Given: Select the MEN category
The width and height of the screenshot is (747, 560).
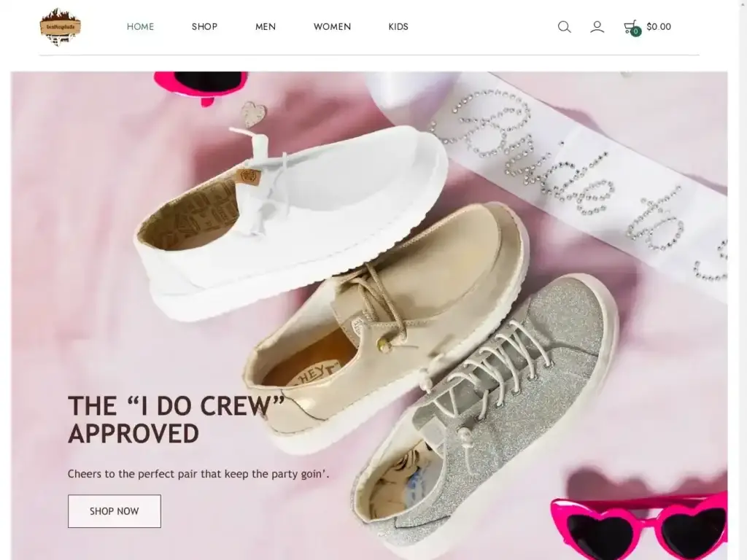Looking at the screenshot, I should coord(266,27).
